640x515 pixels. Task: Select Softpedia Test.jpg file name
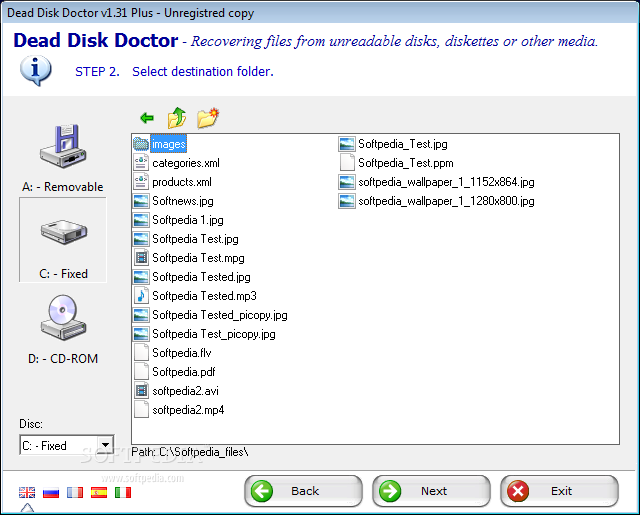pyautogui.click(x=195, y=239)
